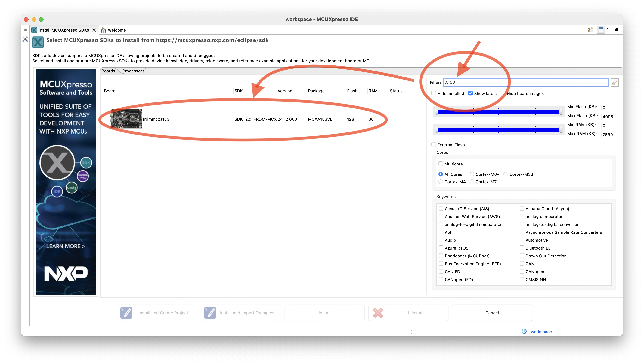Select the All Cores radio button
This screenshot has height=364, width=644.
(441, 174)
